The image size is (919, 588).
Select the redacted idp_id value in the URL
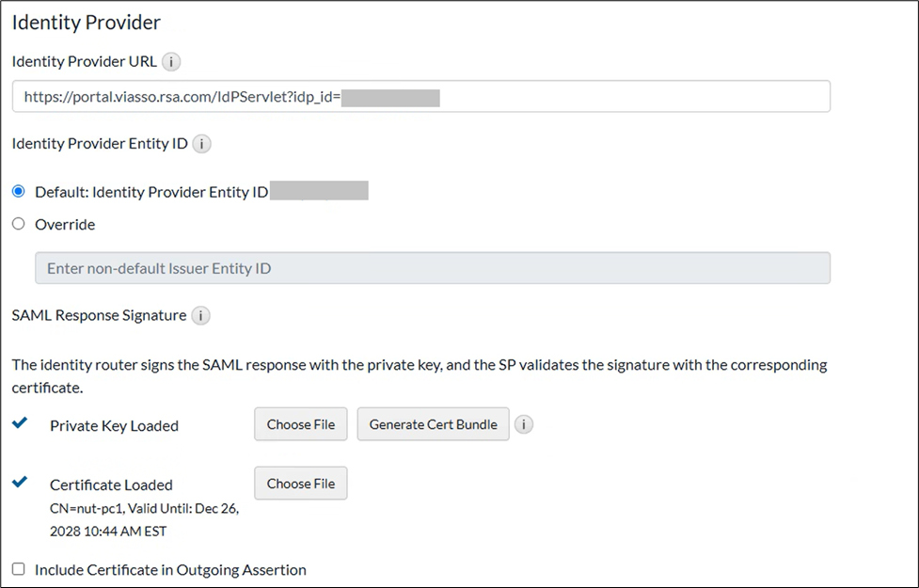[x=390, y=96]
